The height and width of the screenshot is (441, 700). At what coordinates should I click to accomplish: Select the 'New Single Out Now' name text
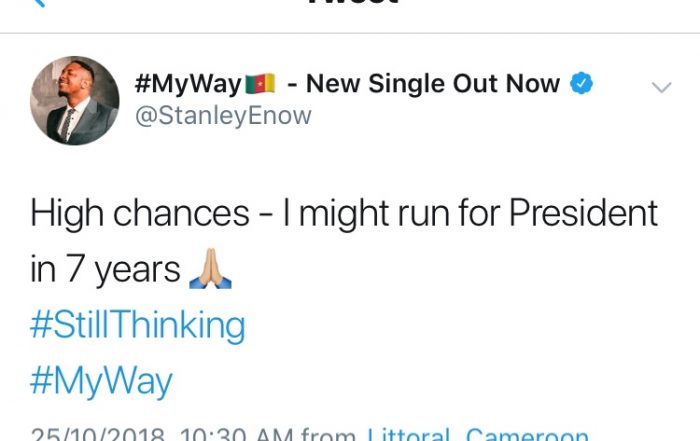pos(432,84)
